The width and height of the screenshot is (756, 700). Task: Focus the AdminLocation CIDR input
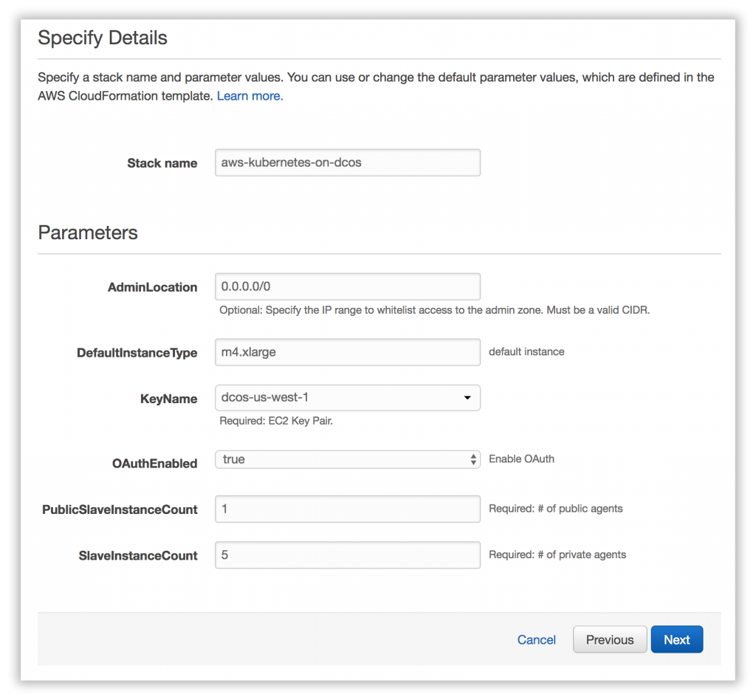(347, 286)
